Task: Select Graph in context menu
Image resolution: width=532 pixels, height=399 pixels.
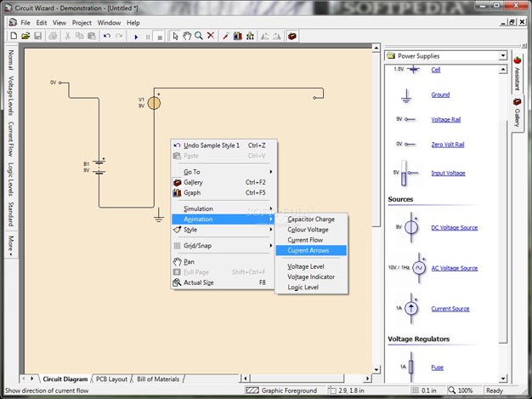Action: (x=224, y=192)
